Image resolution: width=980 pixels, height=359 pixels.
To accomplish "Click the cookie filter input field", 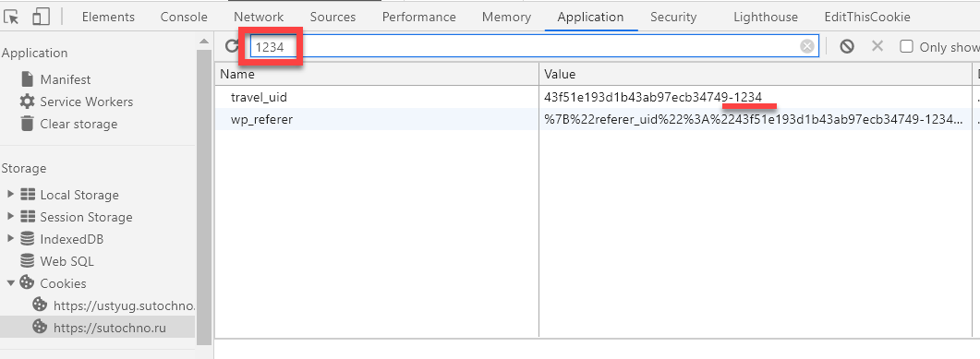I will point(535,46).
